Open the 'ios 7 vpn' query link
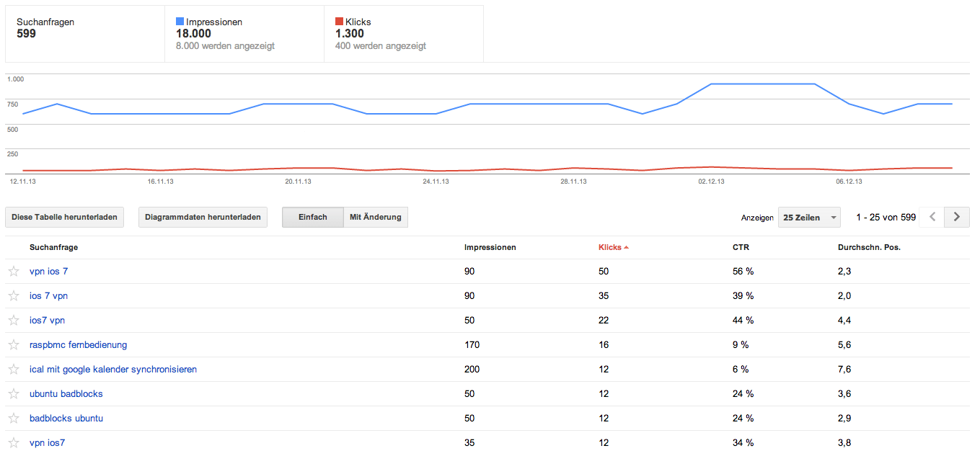The image size is (980, 451). click(48, 296)
